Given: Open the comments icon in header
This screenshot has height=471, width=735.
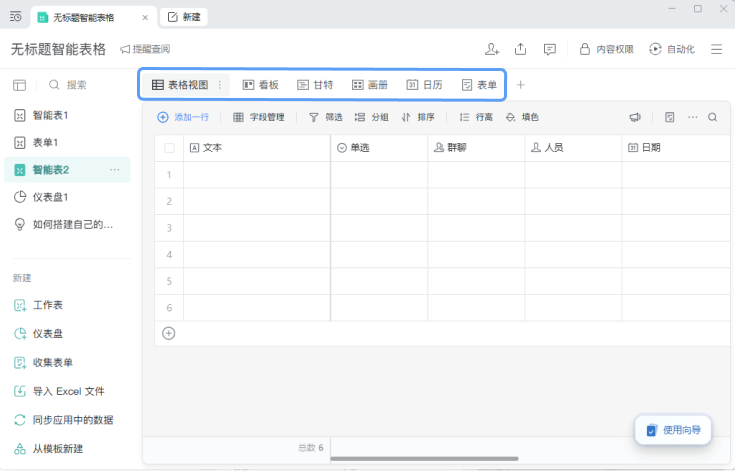Looking at the screenshot, I should pos(549,49).
